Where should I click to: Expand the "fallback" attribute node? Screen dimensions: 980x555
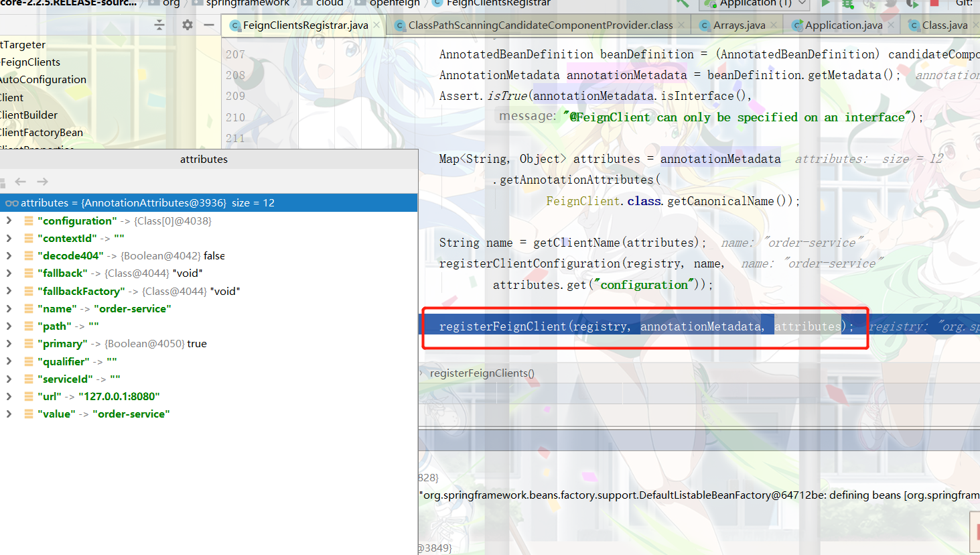click(9, 273)
